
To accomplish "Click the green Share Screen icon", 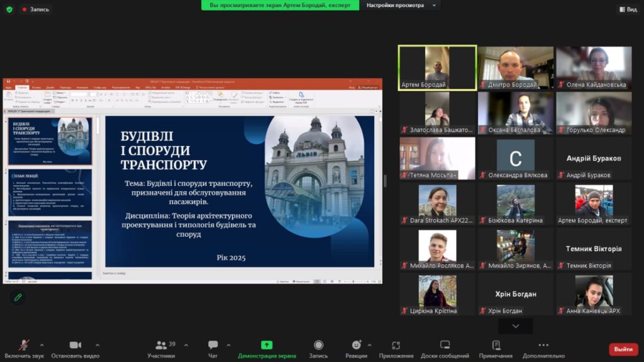I will coord(267,346).
